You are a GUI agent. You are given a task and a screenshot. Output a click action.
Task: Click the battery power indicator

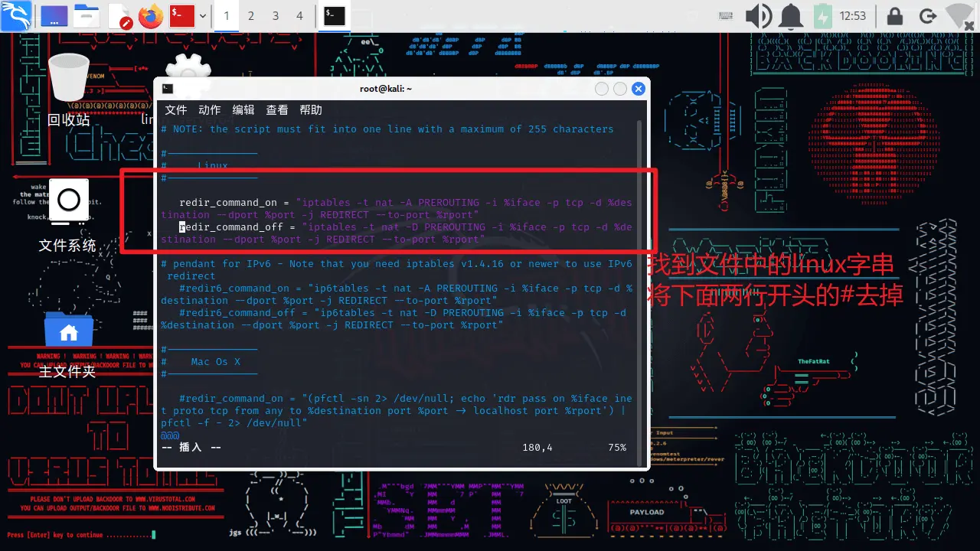point(823,16)
